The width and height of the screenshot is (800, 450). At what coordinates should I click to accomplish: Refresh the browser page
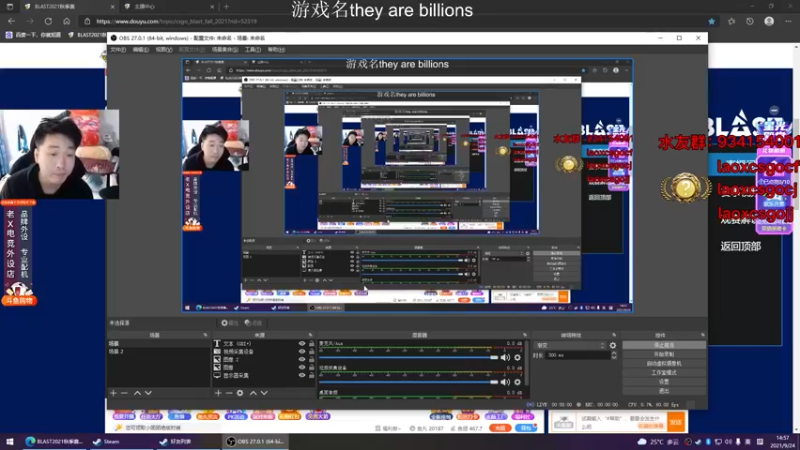[48, 21]
